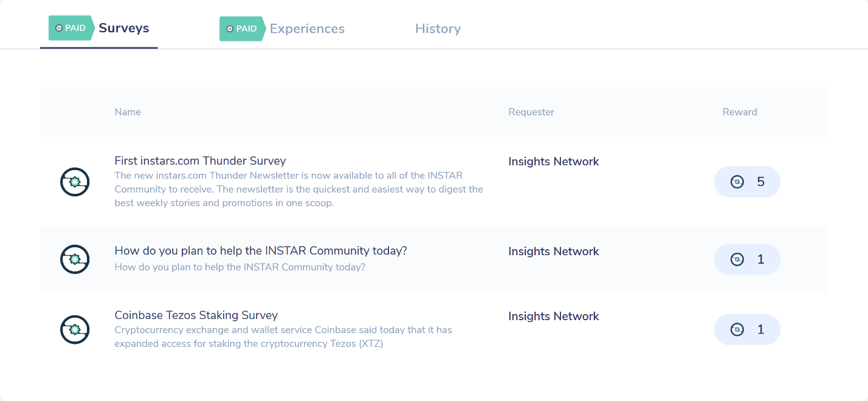868x401 pixels.
Task: Open the History tab
Action: (438, 29)
